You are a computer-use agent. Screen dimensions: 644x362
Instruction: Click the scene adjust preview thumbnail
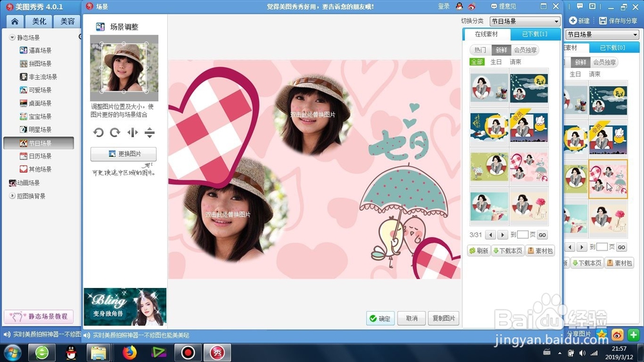tap(124, 68)
